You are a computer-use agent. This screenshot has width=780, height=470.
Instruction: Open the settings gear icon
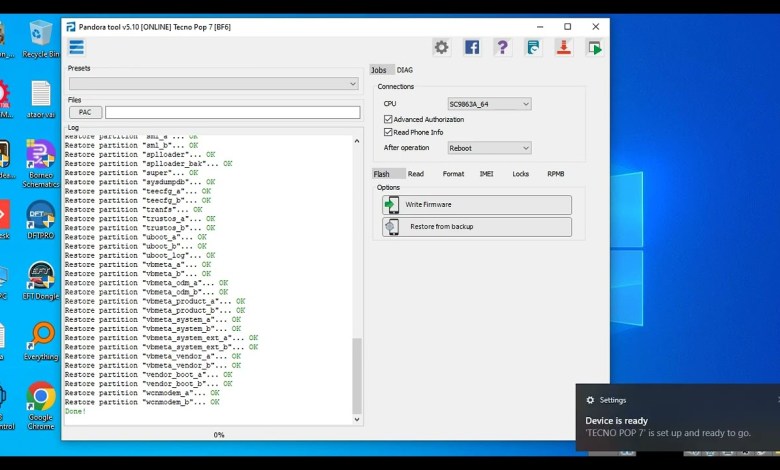point(441,47)
